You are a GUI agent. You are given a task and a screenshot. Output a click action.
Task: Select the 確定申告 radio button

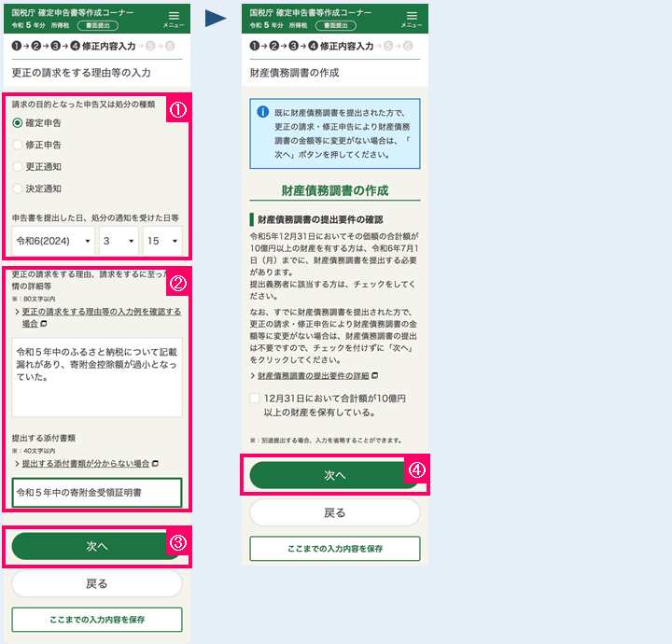(17, 123)
